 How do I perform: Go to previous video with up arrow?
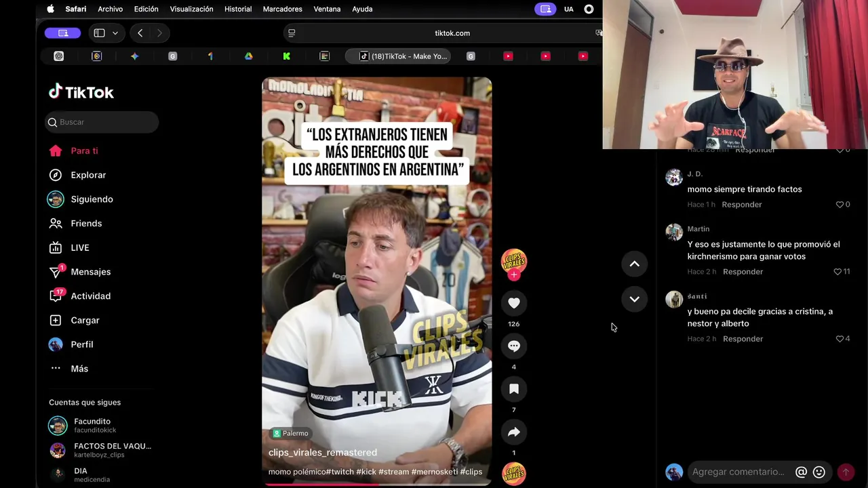[x=634, y=264]
